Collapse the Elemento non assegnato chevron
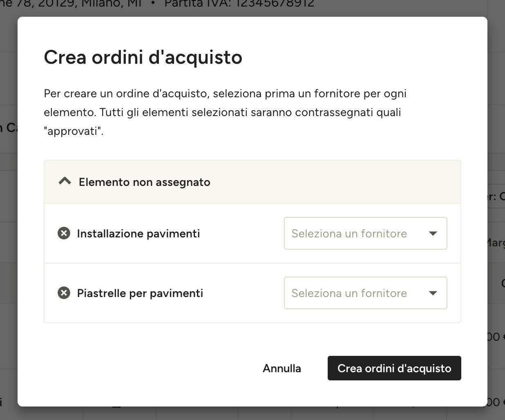 [65, 182]
